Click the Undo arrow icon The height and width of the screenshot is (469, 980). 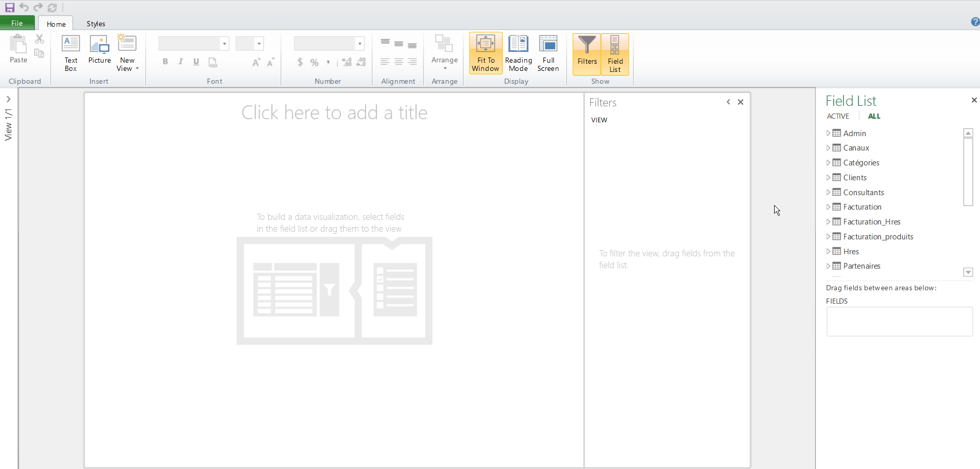tap(24, 8)
